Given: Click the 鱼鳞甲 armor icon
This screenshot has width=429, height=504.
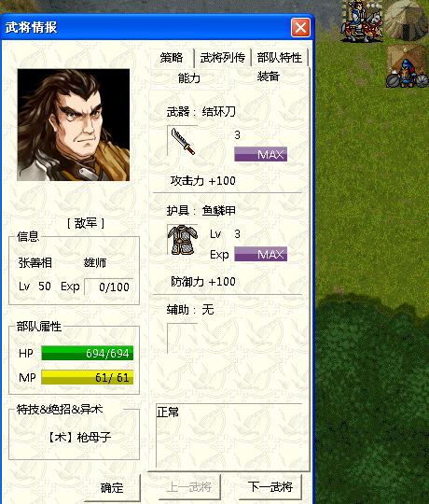Looking at the screenshot, I should click(183, 240).
